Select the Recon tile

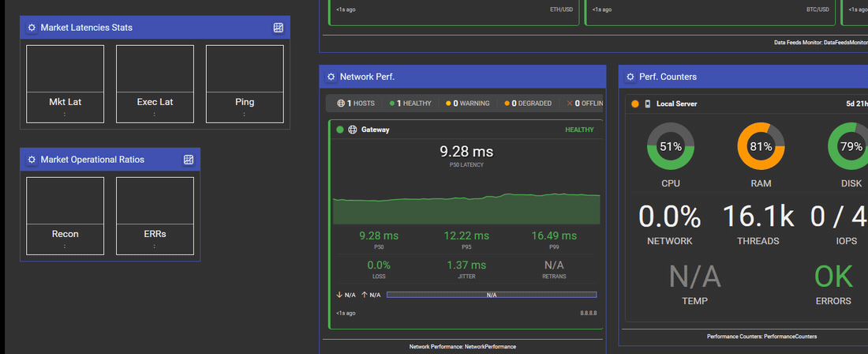pos(65,216)
